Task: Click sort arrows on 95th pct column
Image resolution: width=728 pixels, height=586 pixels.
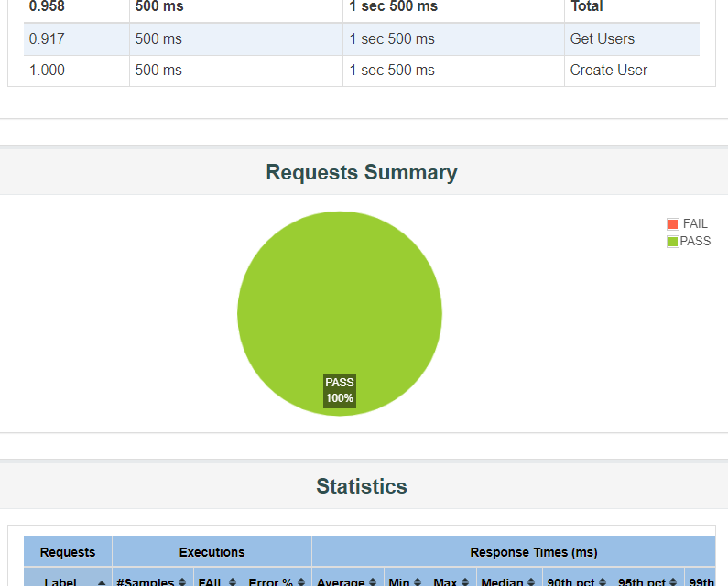Action: [674, 582]
